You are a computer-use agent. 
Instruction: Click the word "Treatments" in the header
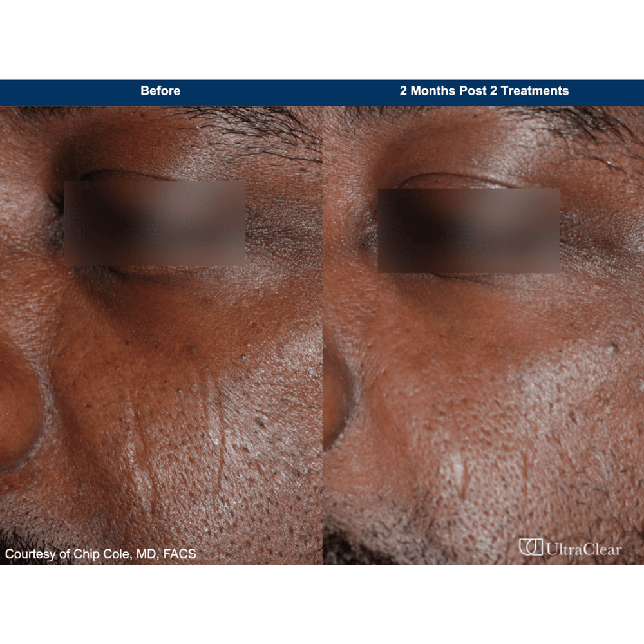[535, 91]
